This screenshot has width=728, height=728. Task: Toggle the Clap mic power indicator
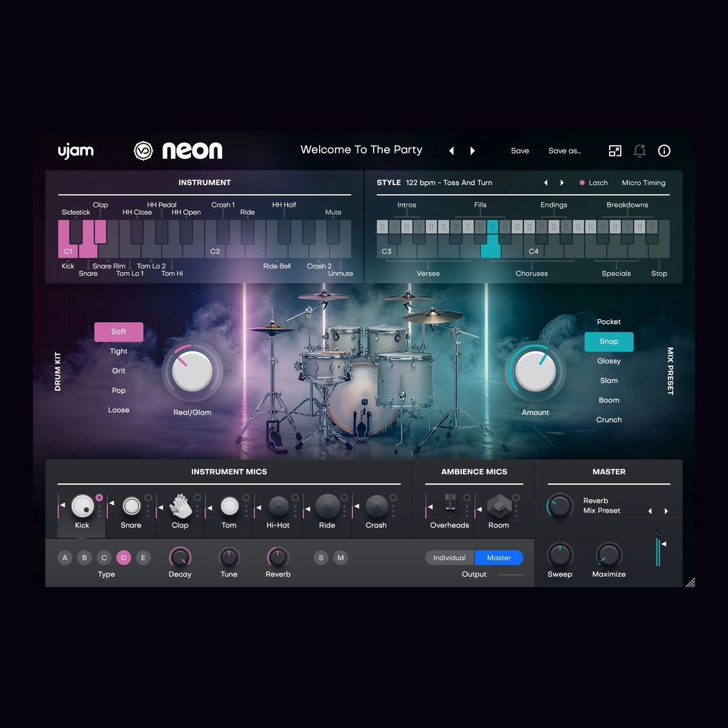coord(197,497)
